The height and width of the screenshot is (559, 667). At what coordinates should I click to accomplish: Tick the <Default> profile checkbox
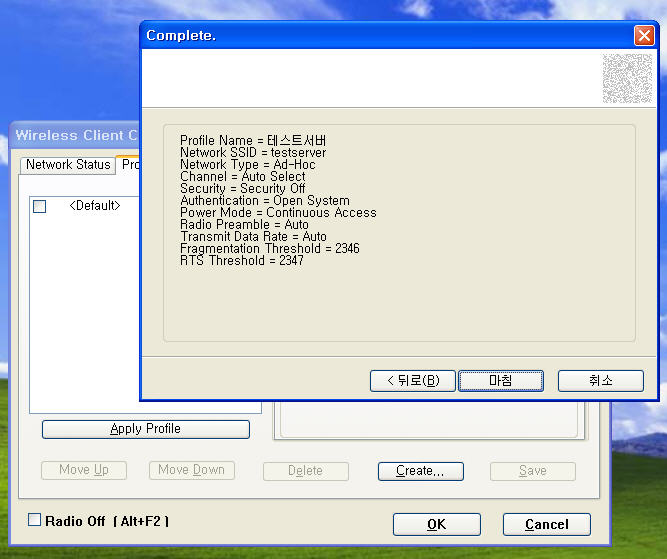[40, 206]
